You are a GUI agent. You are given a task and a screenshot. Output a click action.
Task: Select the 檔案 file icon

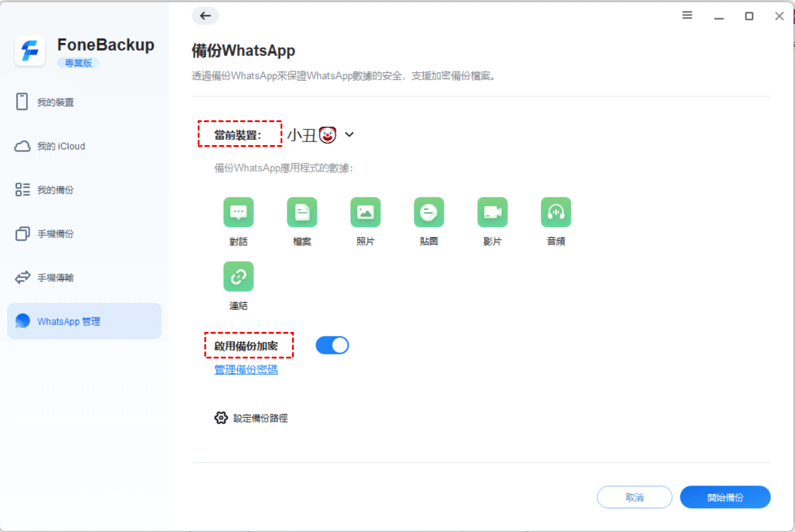pyautogui.click(x=302, y=212)
